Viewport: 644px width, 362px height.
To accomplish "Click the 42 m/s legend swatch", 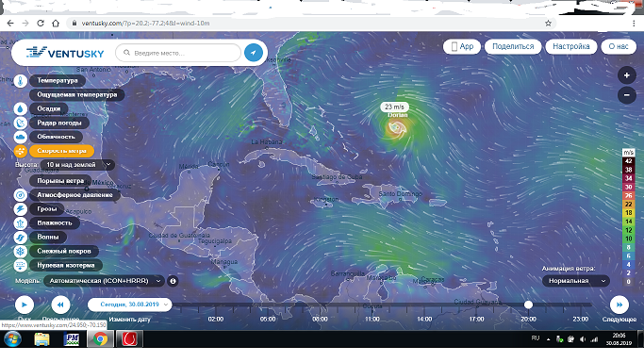I will coord(628,161).
